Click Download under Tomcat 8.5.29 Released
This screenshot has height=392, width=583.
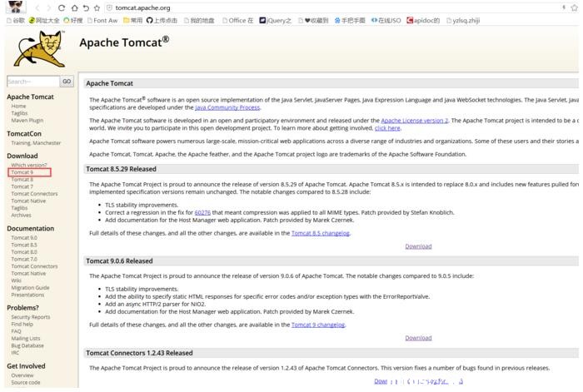[418, 246]
